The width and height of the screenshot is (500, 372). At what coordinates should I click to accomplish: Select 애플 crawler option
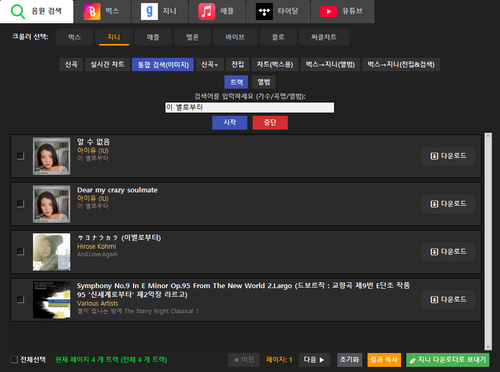[x=153, y=37]
